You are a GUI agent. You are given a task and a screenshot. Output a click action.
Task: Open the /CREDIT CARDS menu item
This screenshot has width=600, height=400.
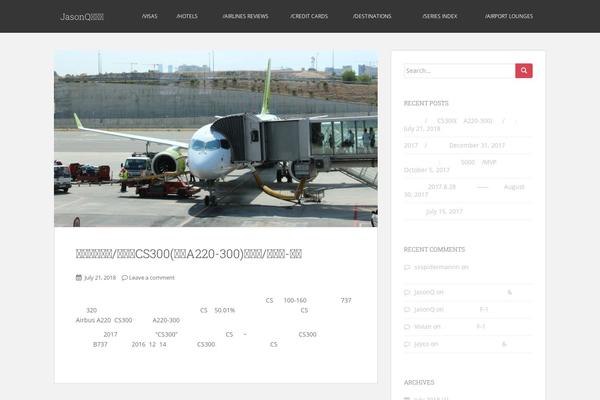[x=309, y=16]
